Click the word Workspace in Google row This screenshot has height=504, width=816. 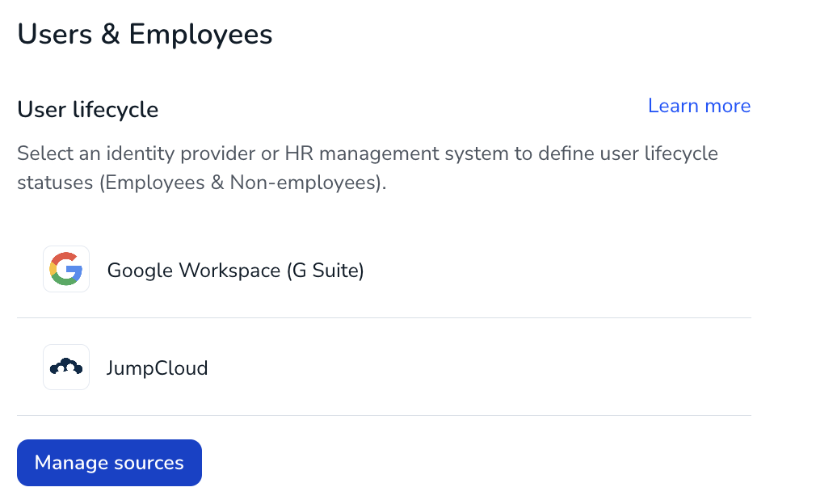(x=229, y=271)
